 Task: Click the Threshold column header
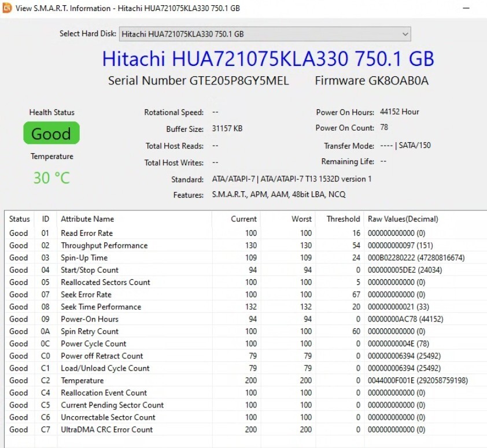point(340,219)
